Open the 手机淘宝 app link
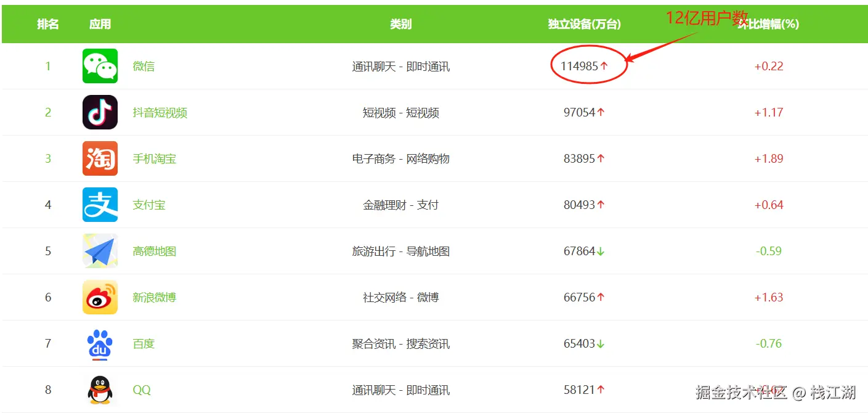Viewport: 868px width, 413px height. coord(155,159)
